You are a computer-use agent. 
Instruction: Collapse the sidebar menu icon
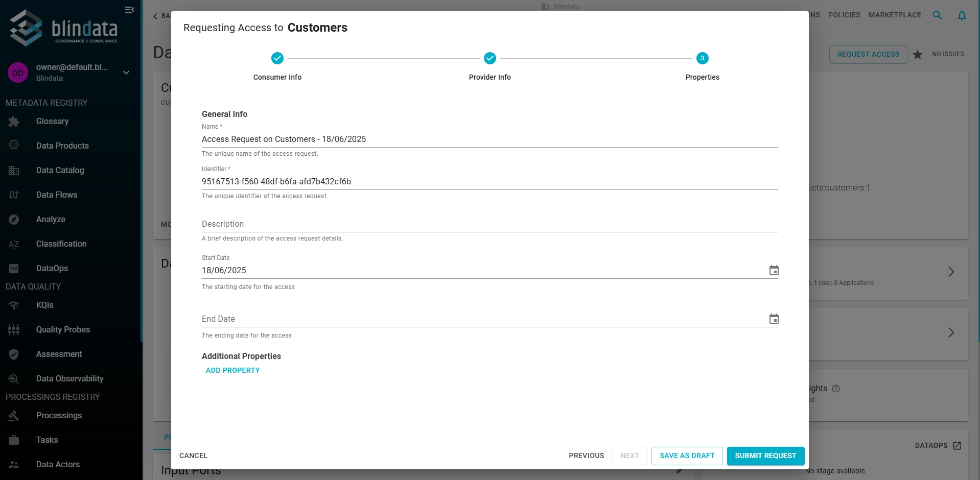tap(129, 10)
